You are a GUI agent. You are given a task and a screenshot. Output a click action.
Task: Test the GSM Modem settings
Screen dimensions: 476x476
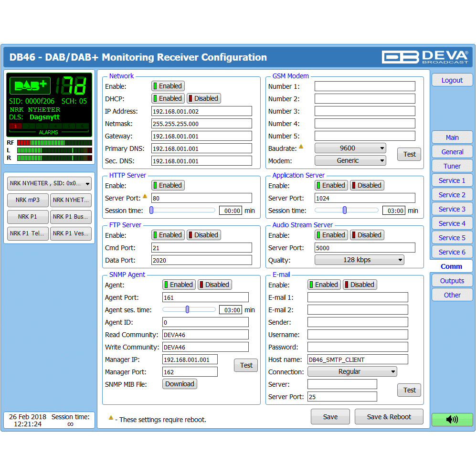[x=409, y=154]
